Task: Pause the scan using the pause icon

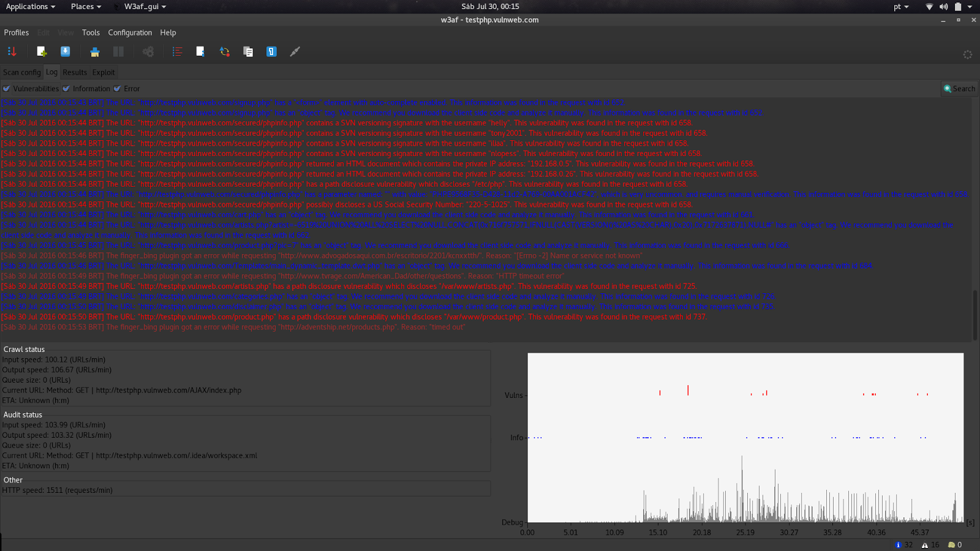Action: point(118,51)
